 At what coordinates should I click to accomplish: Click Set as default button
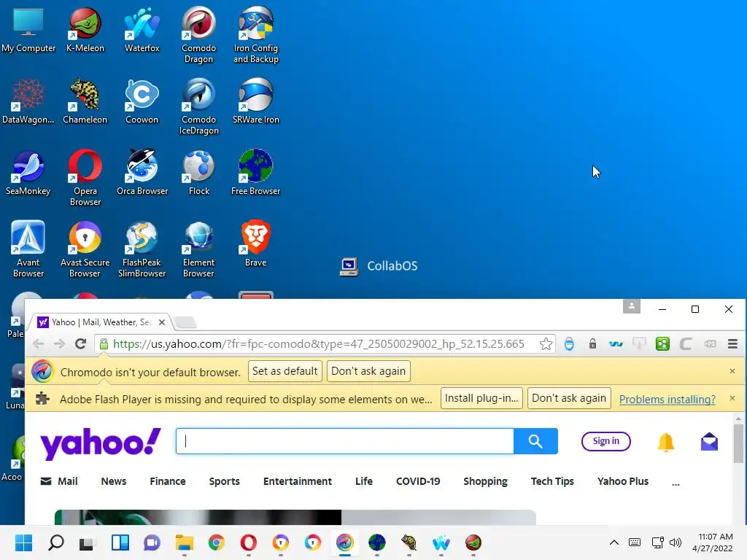(285, 371)
